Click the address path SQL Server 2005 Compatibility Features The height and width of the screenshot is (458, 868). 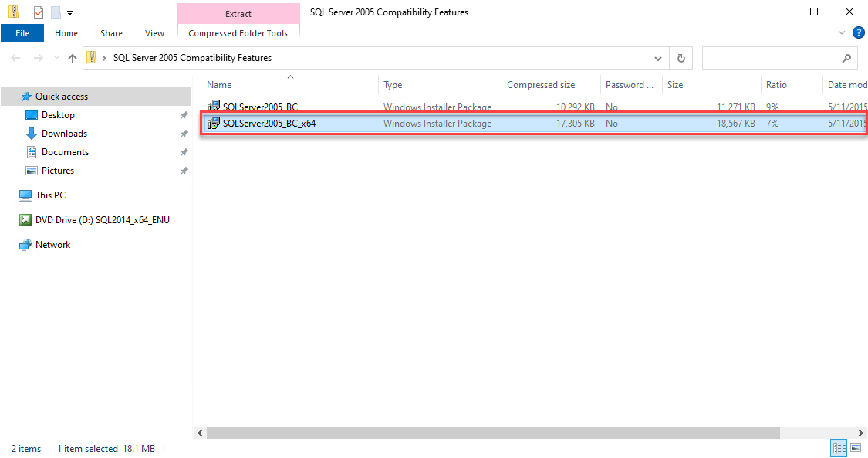click(x=192, y=58)
